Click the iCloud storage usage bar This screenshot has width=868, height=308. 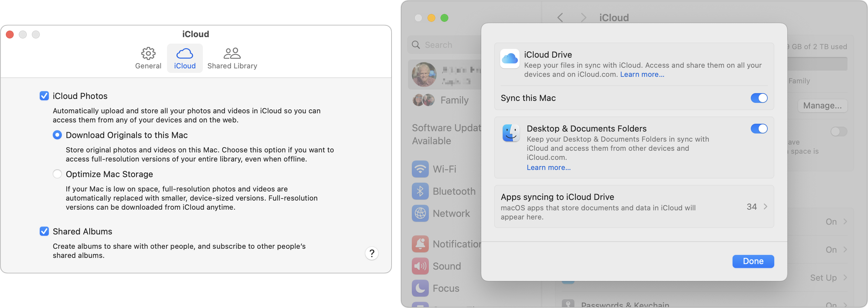(x=817, y=64)
